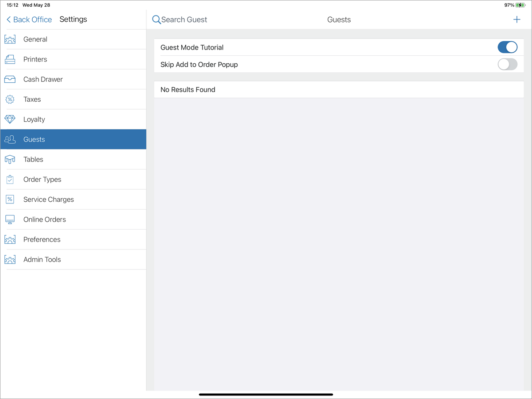
Task: Select the Loyalty diamond icon
Action: (10, 119)
